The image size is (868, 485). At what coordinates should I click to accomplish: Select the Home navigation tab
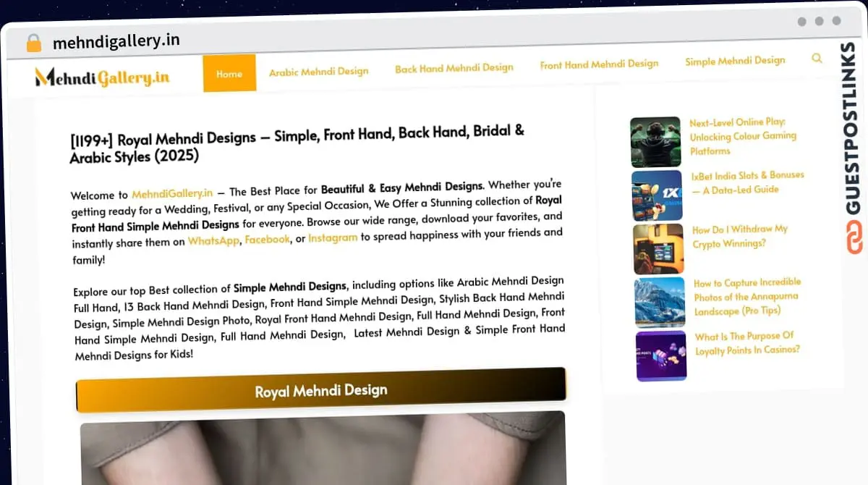229,73
